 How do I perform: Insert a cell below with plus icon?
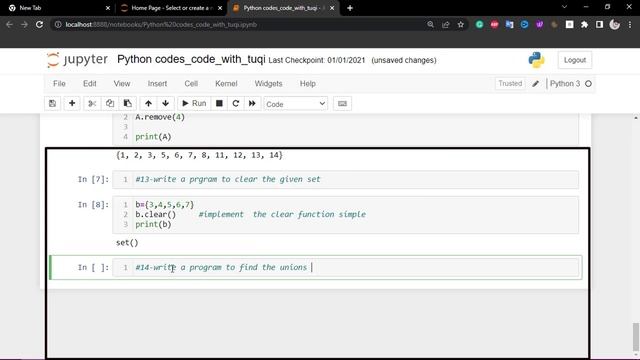click(72, 104)
